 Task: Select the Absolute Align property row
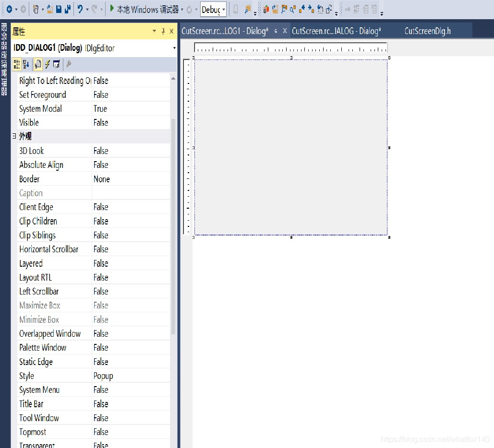click(94, 165)
